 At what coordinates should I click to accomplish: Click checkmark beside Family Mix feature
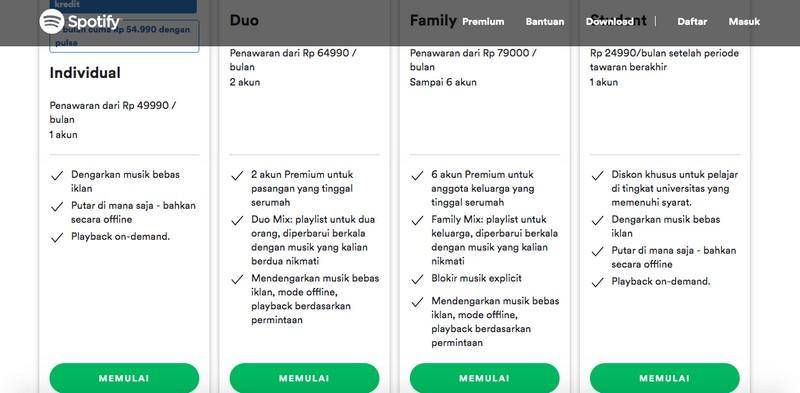point(417,220)
